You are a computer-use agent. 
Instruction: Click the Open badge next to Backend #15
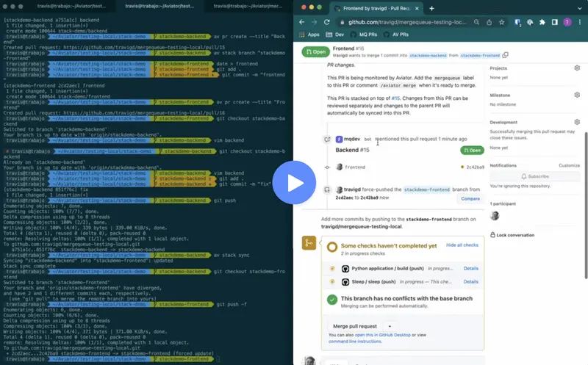(x=472, y=151)
